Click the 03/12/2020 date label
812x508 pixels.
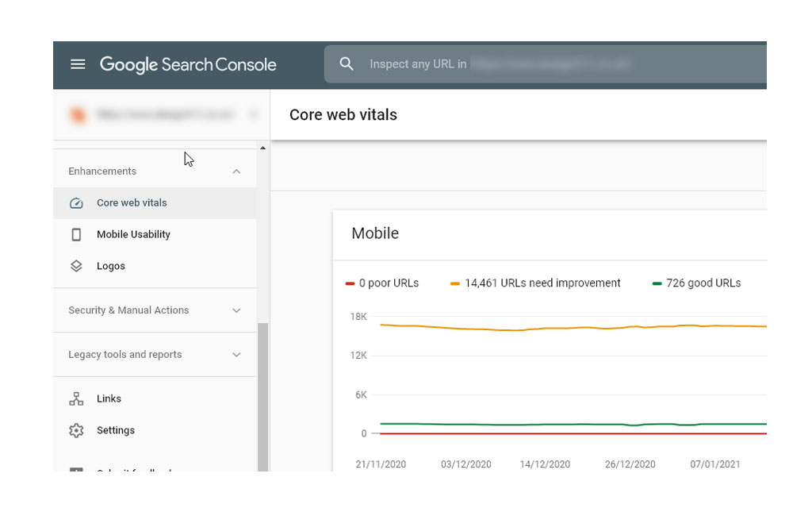click(x=466, y=464)
